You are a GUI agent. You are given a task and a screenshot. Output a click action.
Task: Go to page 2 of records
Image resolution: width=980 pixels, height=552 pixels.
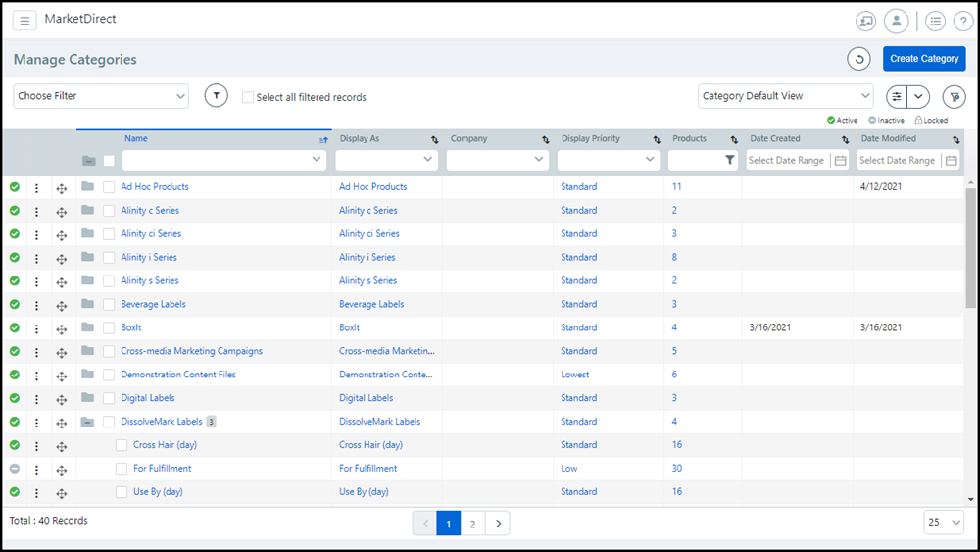[472, 524]
